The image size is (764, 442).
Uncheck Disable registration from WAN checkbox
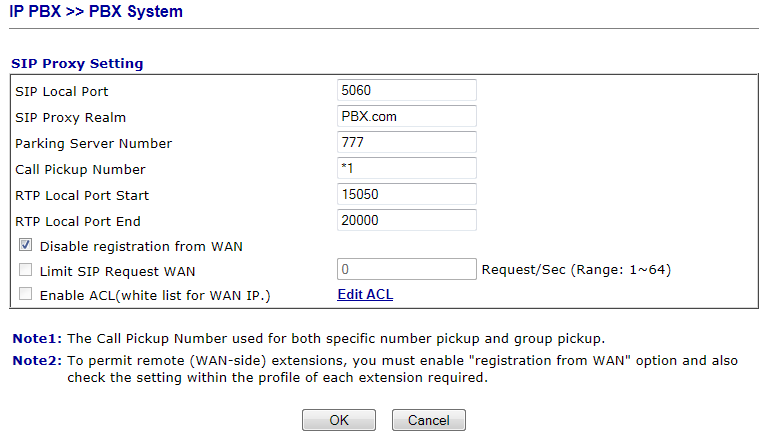point(26,245)
